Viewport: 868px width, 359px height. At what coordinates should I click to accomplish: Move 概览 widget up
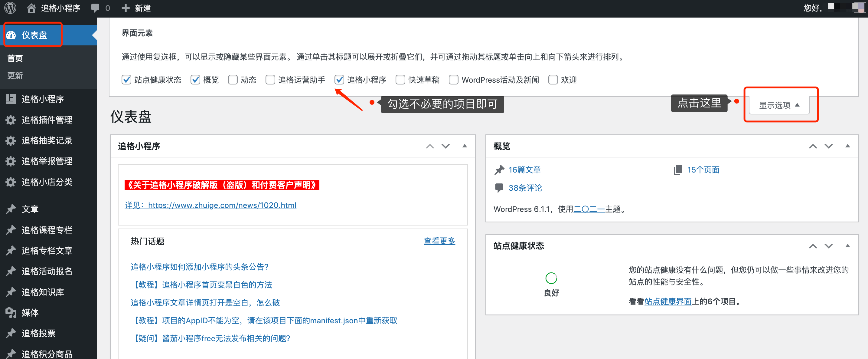click(x=813, y=146)
